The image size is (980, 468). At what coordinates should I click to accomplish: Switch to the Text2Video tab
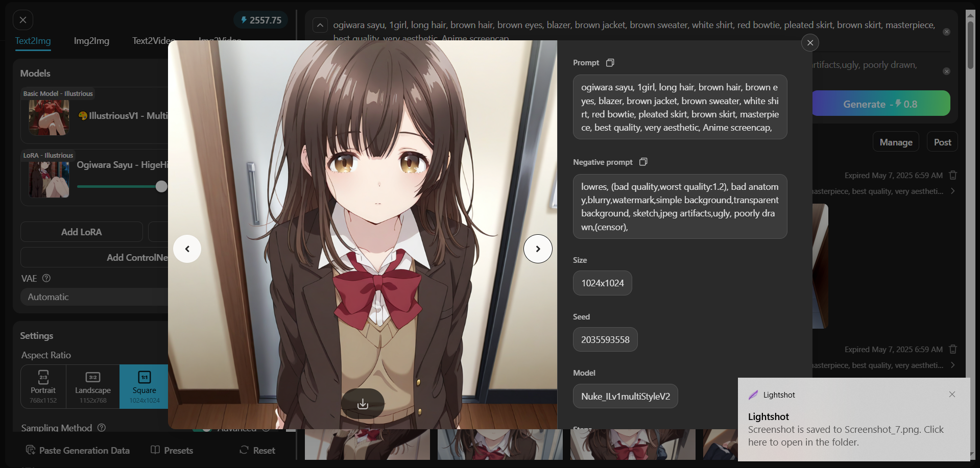[x=153, y=41]
